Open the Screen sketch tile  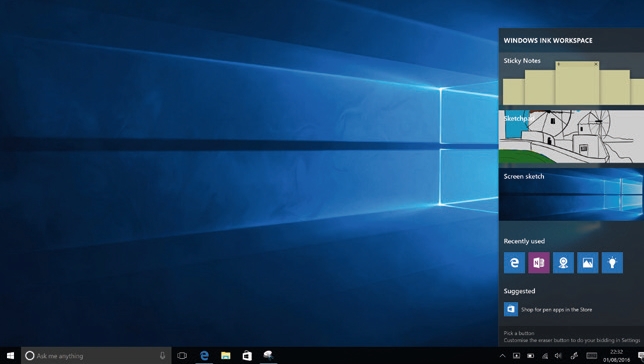point(571,194)
